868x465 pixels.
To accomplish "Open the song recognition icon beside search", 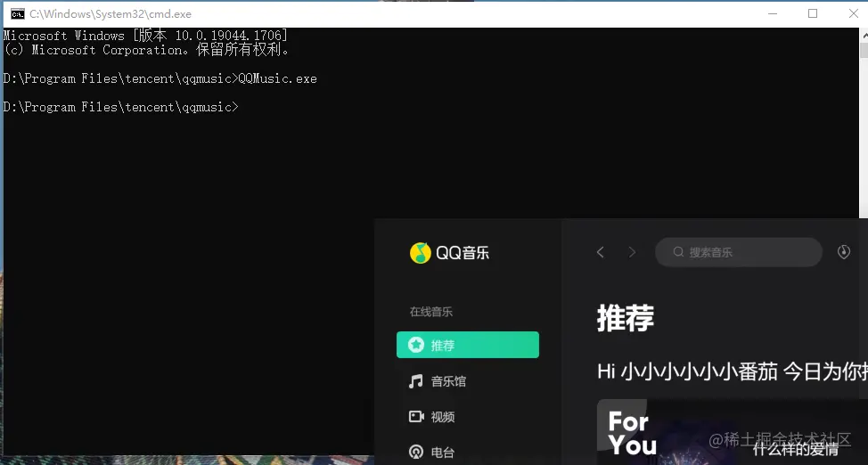I will point(844,252).
